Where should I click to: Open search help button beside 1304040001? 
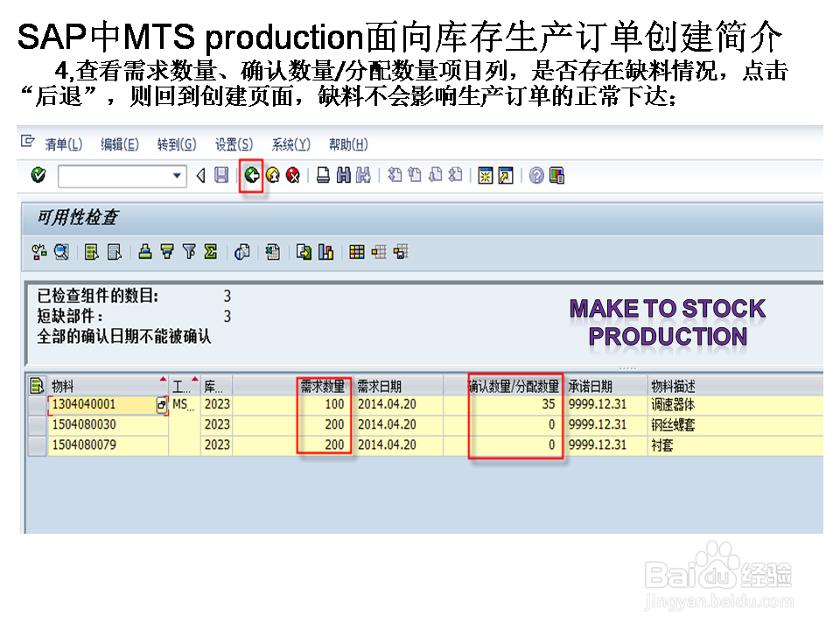click(161, 405)
